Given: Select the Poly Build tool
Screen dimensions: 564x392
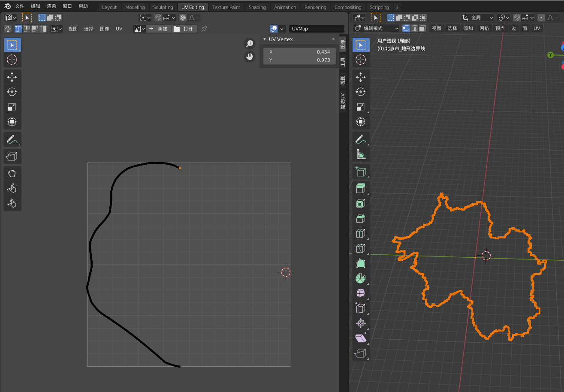Looking at the screenshot, I should (361, 263).
